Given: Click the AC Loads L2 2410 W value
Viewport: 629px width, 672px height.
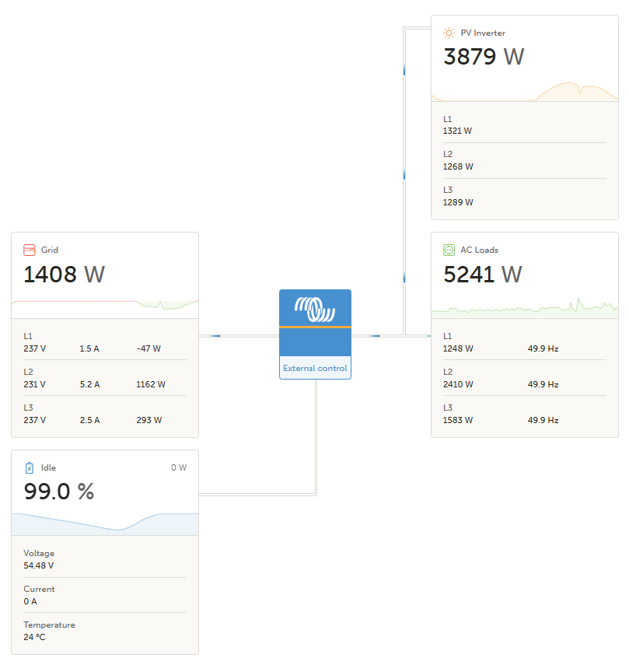Looking at the screenshot, I should coord(458,384).
